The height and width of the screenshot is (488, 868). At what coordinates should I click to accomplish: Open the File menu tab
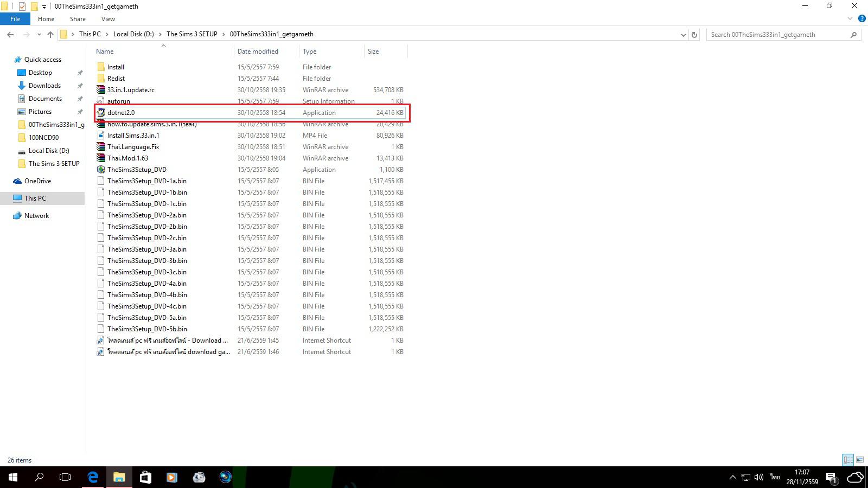[x=15, y=19]
